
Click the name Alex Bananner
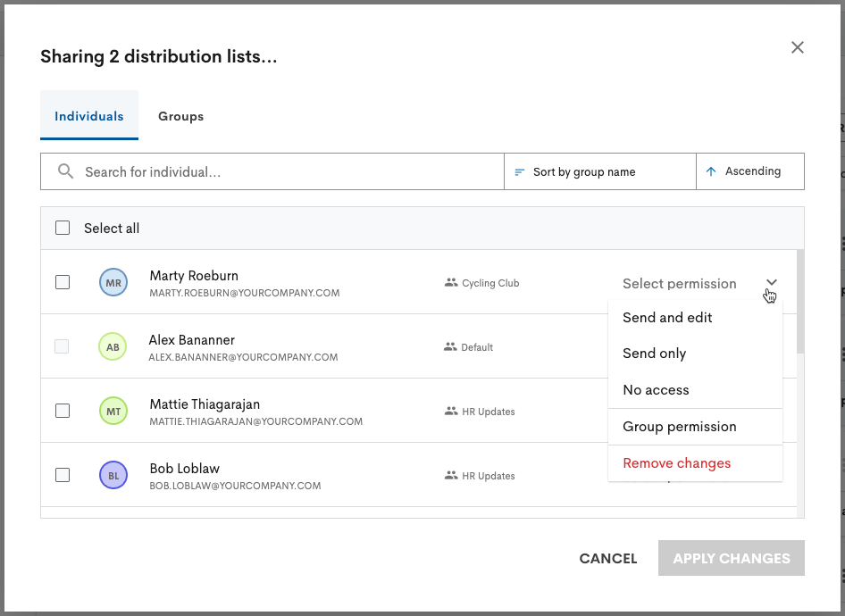192,340
